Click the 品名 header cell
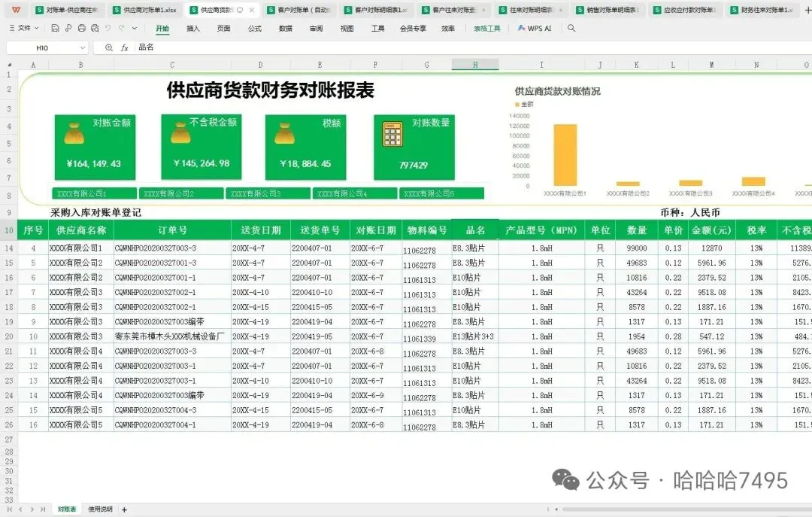 click(x=475, y=230)
